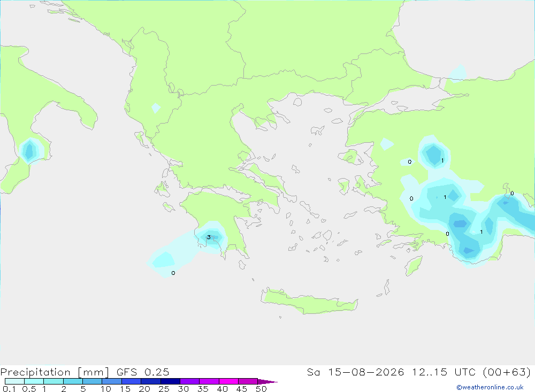Select the 30–35 mm purple legend swatch
Viewport: 535px width, 392px height.
tap(190, 381)
